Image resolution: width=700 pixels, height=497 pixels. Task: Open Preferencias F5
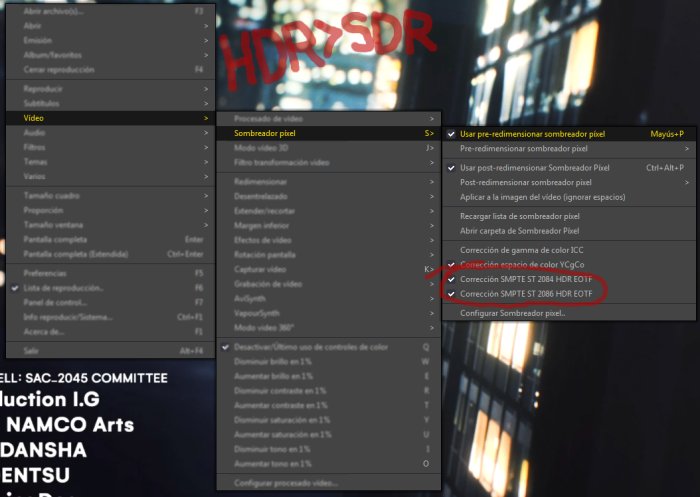coord(110,273)
